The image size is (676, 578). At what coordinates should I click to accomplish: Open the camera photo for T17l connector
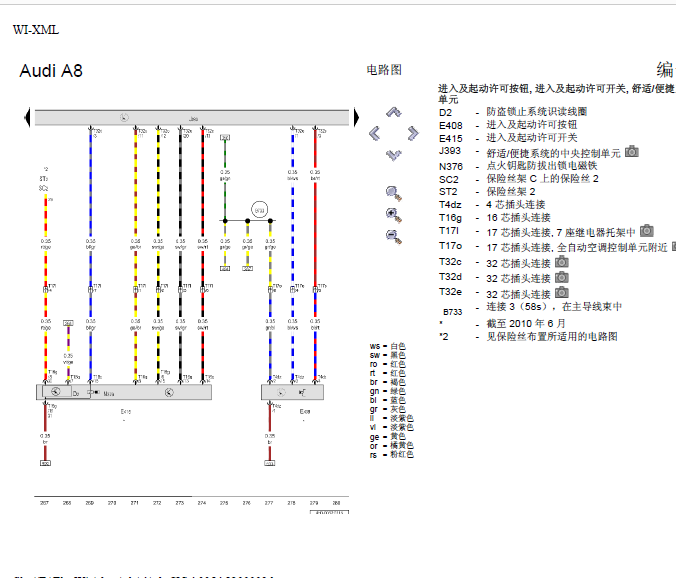pos(646,231)
